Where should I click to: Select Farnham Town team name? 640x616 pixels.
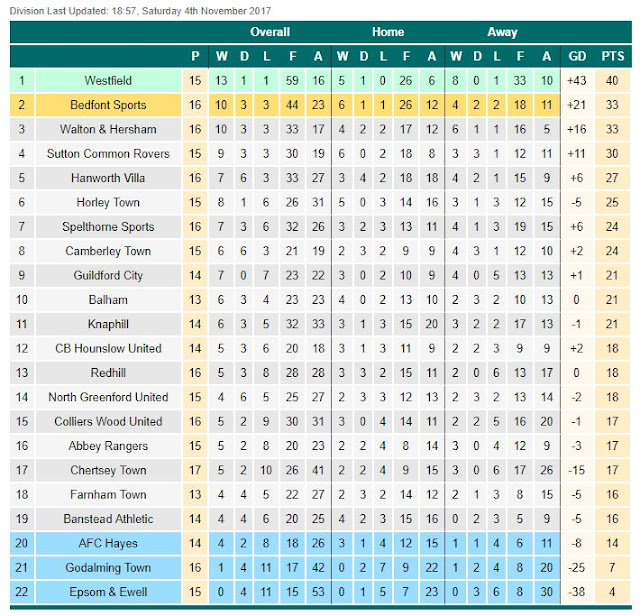108,495
